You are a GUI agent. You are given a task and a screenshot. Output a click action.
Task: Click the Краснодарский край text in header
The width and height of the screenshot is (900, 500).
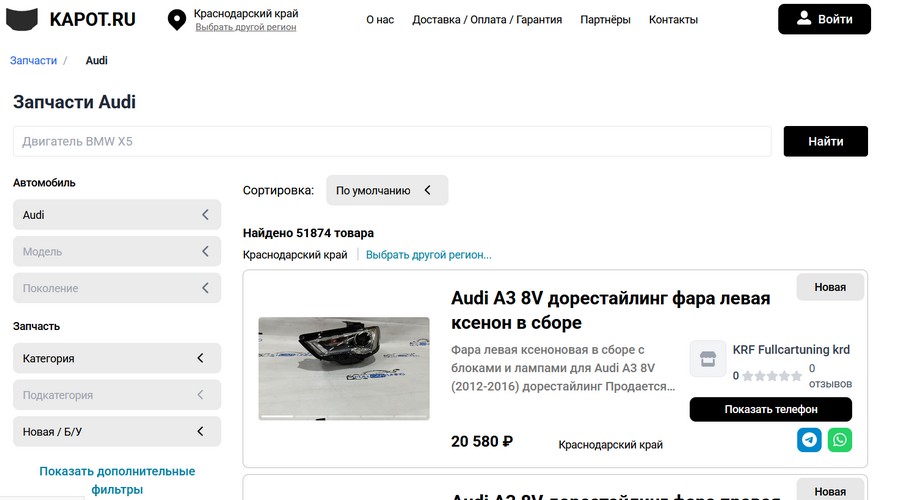pyautogui.click(x=246, y=13)
